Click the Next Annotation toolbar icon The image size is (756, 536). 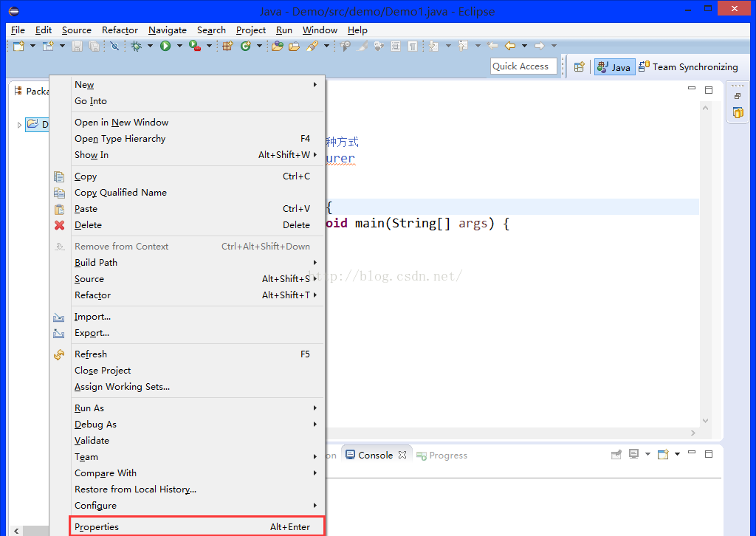pyautogui.click(x=434, y=46)
